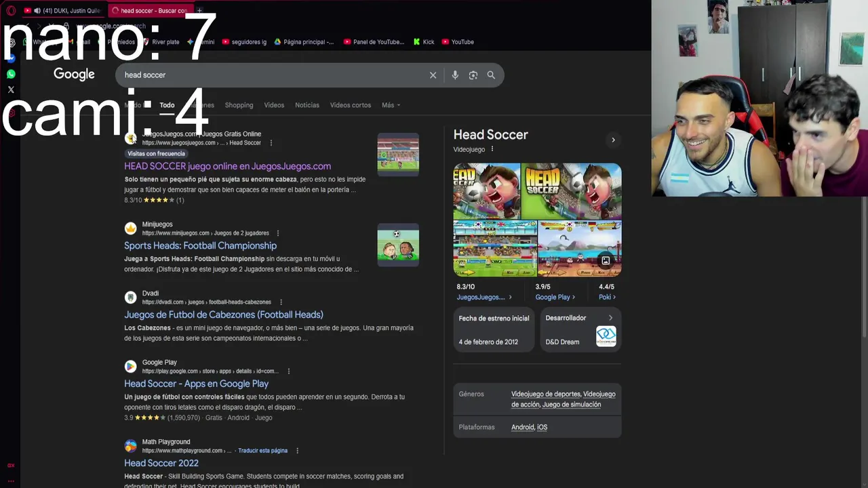868x488 pixels.
Task: Select the head soccer search tab
Action: 151,11
